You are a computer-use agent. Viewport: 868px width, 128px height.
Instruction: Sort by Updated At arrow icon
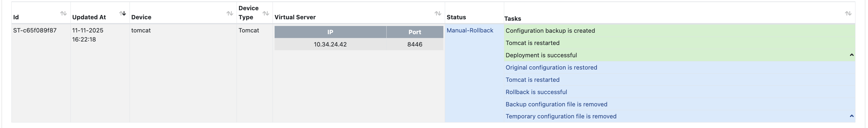point(123,13)
